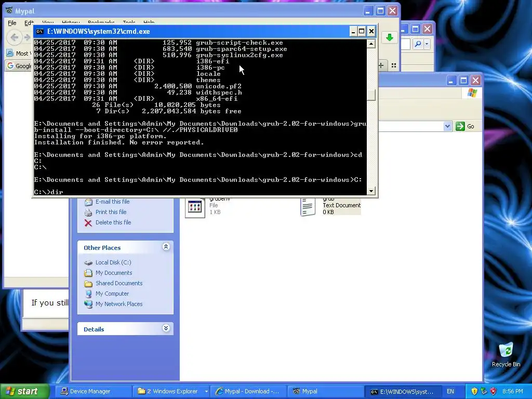Open the Explorer address bar dropdown
Viewport: 532px width, 399px height.
click(x=447, y=126)
